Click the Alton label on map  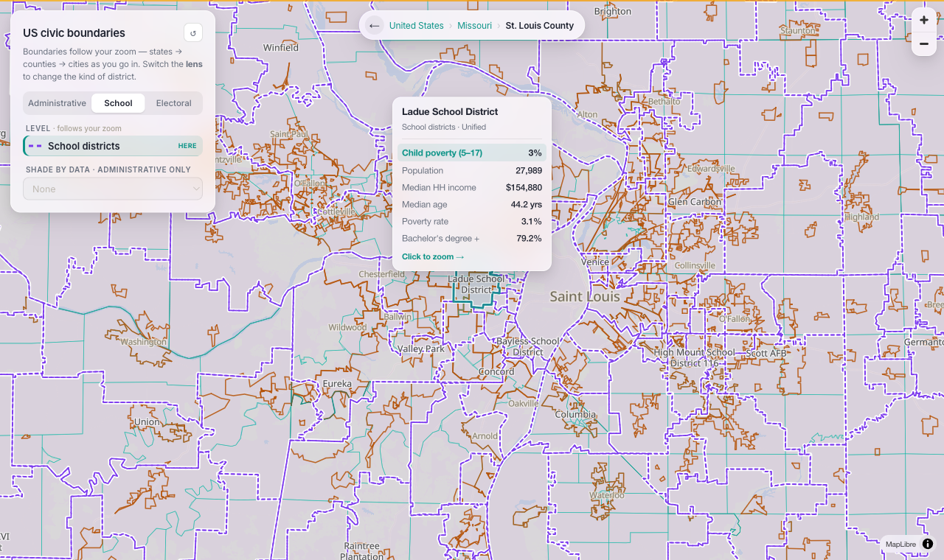pos(587,114)
